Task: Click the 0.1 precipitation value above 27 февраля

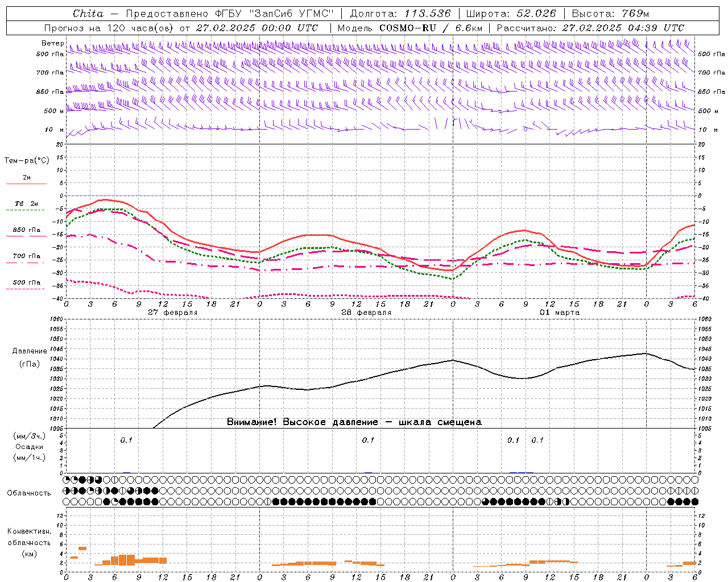Action: (x=126, y=440)
